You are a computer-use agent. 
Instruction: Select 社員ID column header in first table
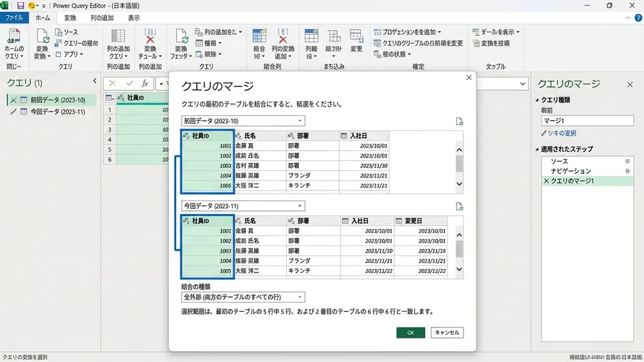[x=208, y=136]
